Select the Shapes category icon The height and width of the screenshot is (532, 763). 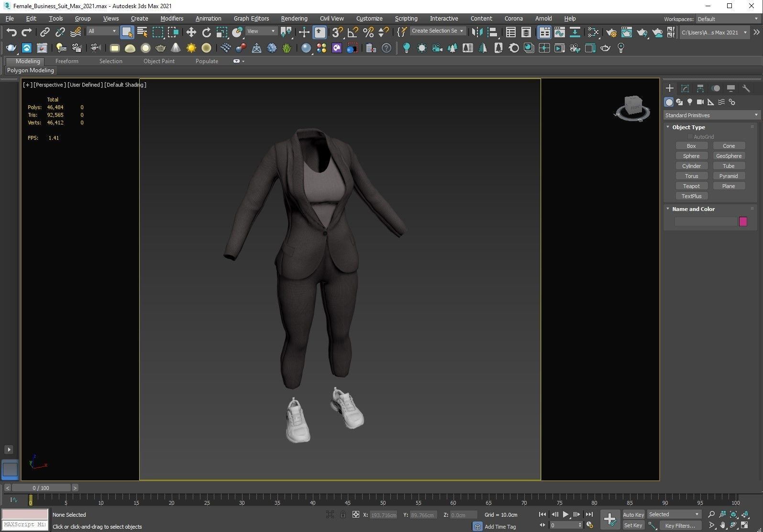point(679,102)
